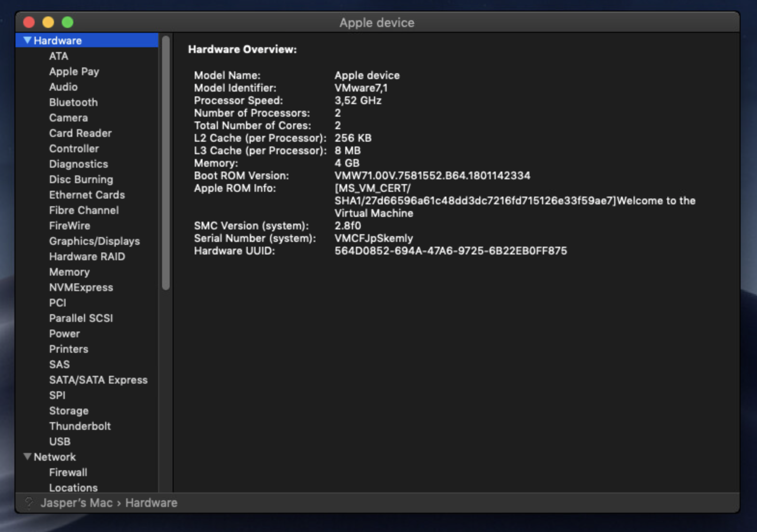
Task: View the SAS section
Action: click(59, 364)
